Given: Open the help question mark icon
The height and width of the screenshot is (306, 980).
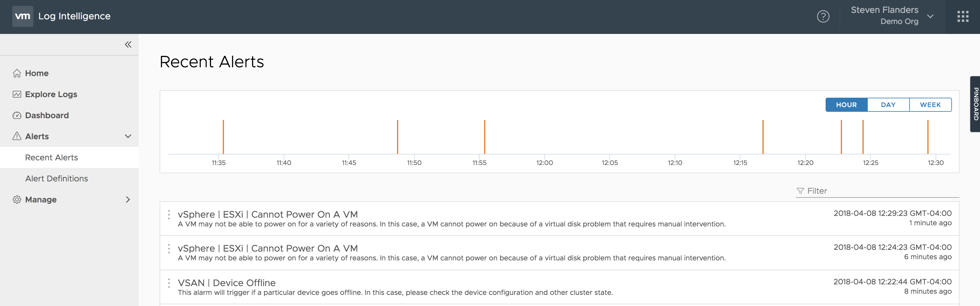Looking at the screenshot, I should click(823, 16).
